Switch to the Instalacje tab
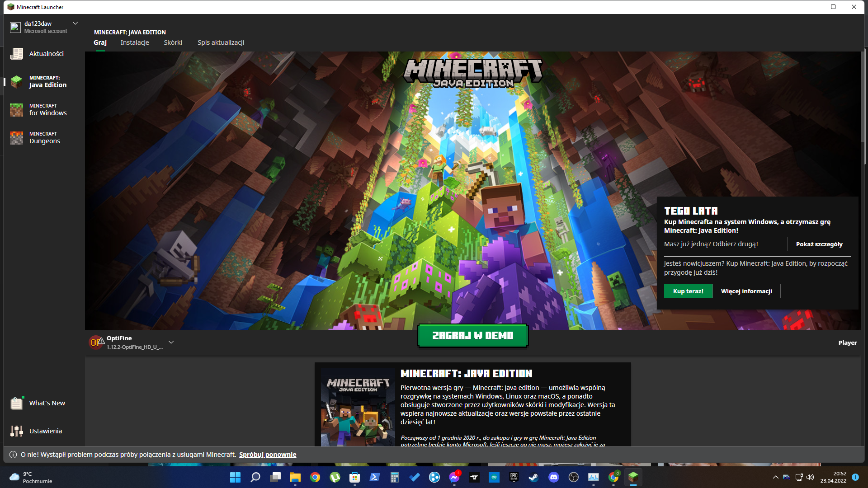Viewport: 868px width, 488px height. pyautogui.click(x=135, y=42)
